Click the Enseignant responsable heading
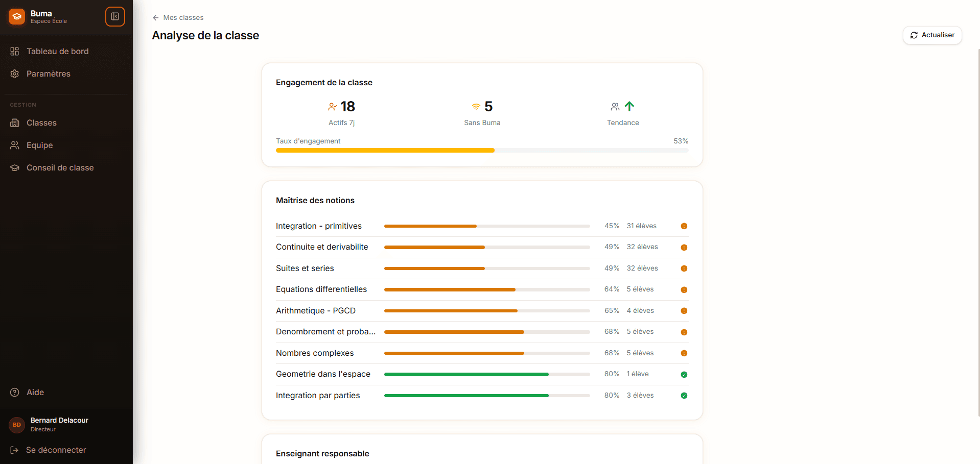The image size is (980, 464). pyautogui.click(x=322, y=454)
